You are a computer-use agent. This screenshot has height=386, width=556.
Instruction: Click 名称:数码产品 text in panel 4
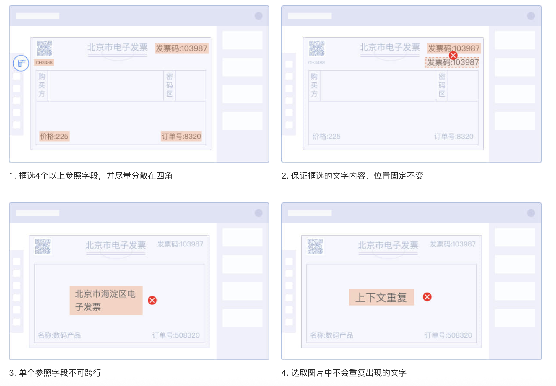[332, 335]
